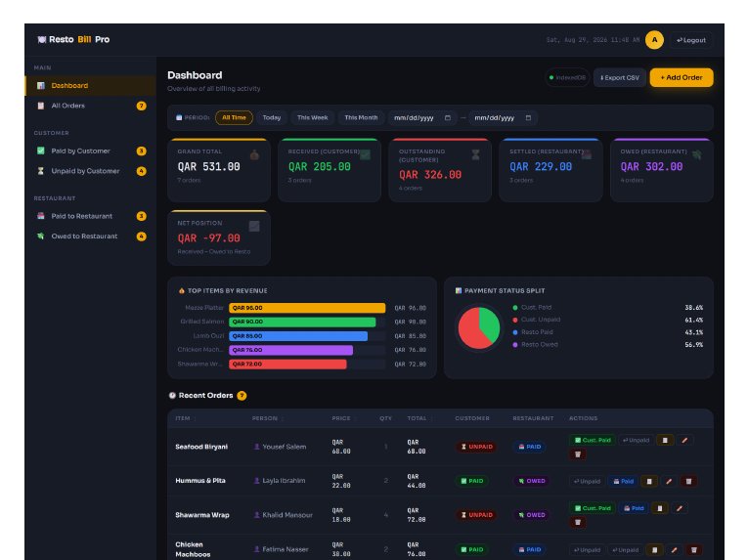Viewport: 748px width, 560px height.
Task: Open the user avatar labeled A
Action: tap(654, 40)
